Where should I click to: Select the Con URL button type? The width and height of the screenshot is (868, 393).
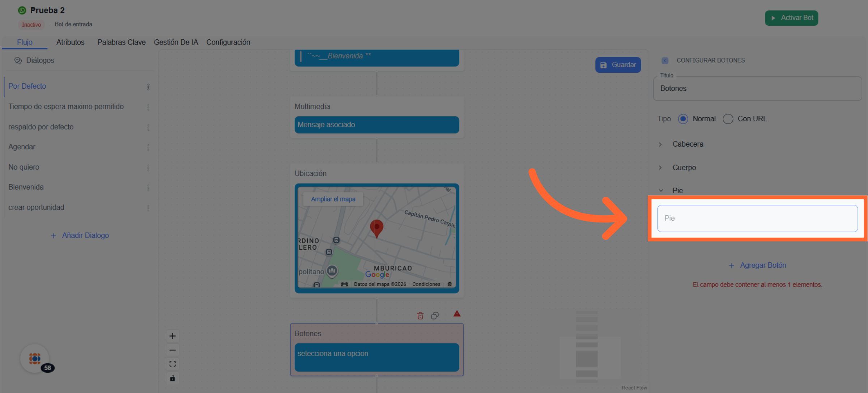[x=728, y=119]
